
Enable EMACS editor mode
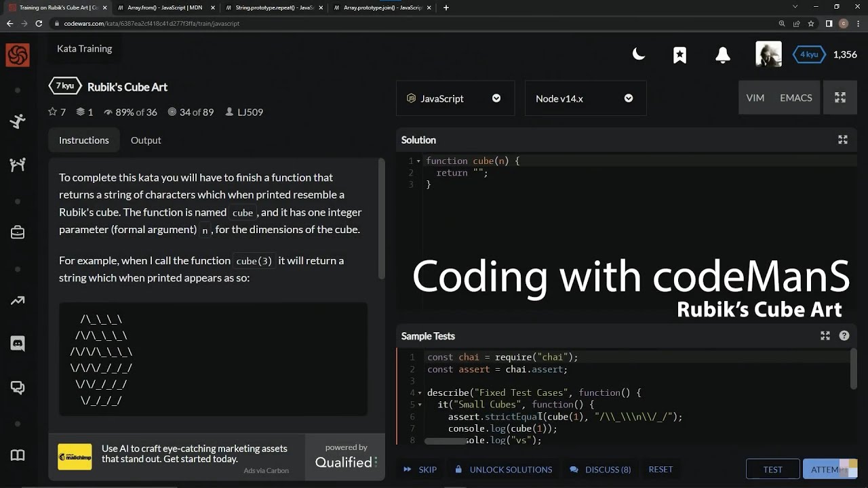pyautogui.click(x=796, y=98)
